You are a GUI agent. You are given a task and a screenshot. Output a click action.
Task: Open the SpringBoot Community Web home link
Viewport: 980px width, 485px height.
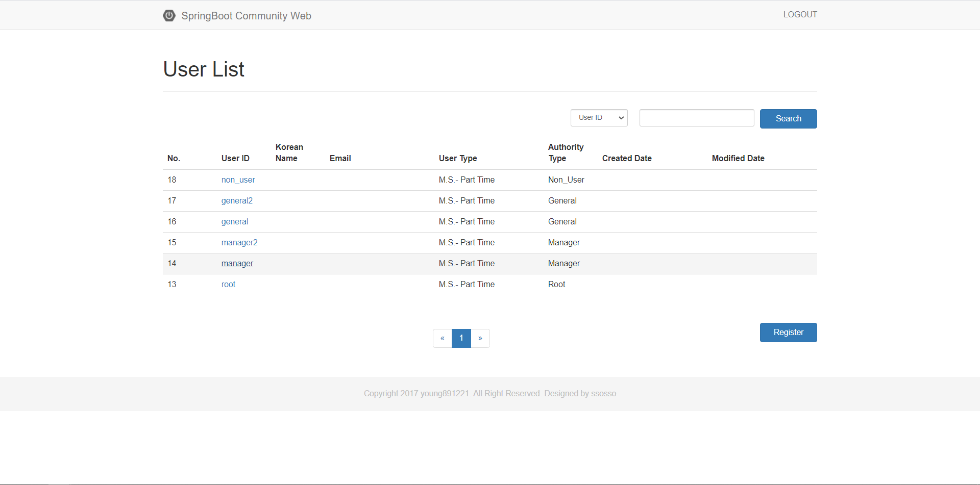246,16
